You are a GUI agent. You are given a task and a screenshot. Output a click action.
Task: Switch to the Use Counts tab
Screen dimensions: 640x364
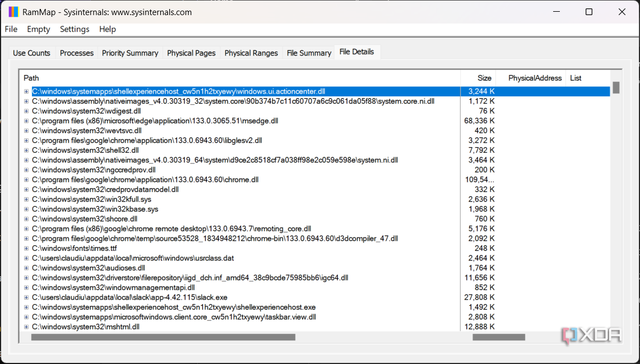coord(31,53)
